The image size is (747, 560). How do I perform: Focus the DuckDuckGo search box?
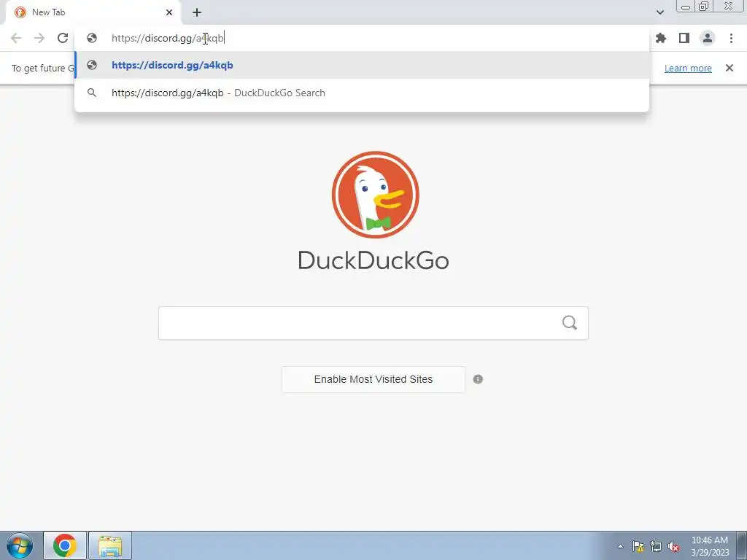[x=373, y=323]
